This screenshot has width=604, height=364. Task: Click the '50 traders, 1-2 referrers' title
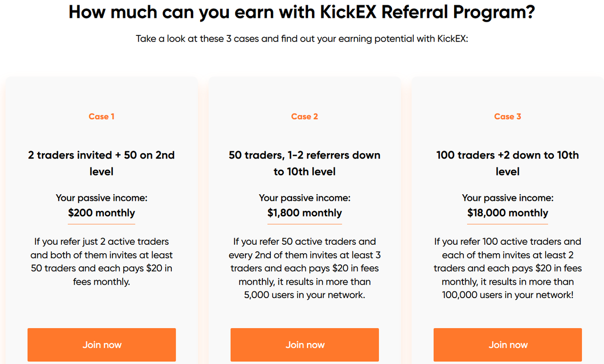(x=305, y=163)
